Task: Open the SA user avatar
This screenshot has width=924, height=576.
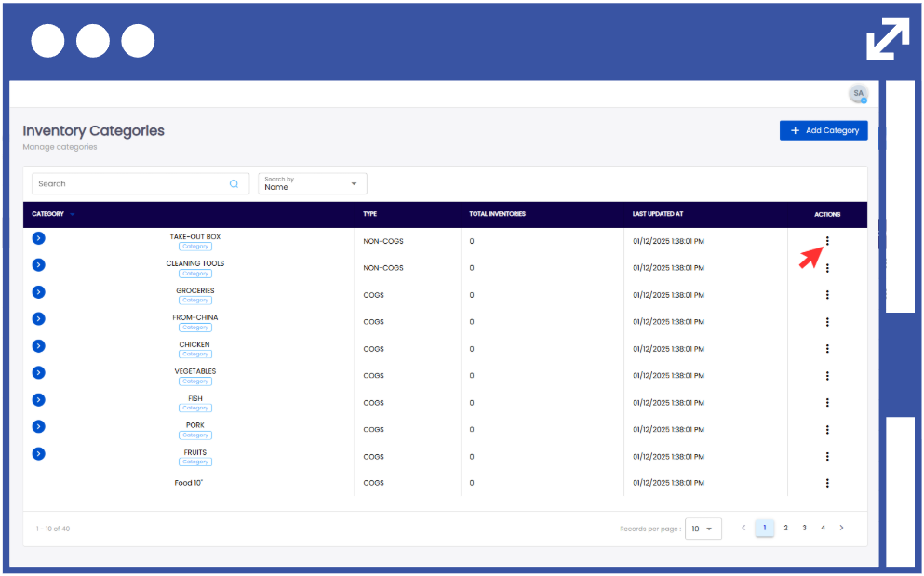Action: pyautogui.click(x=858, y=94)
